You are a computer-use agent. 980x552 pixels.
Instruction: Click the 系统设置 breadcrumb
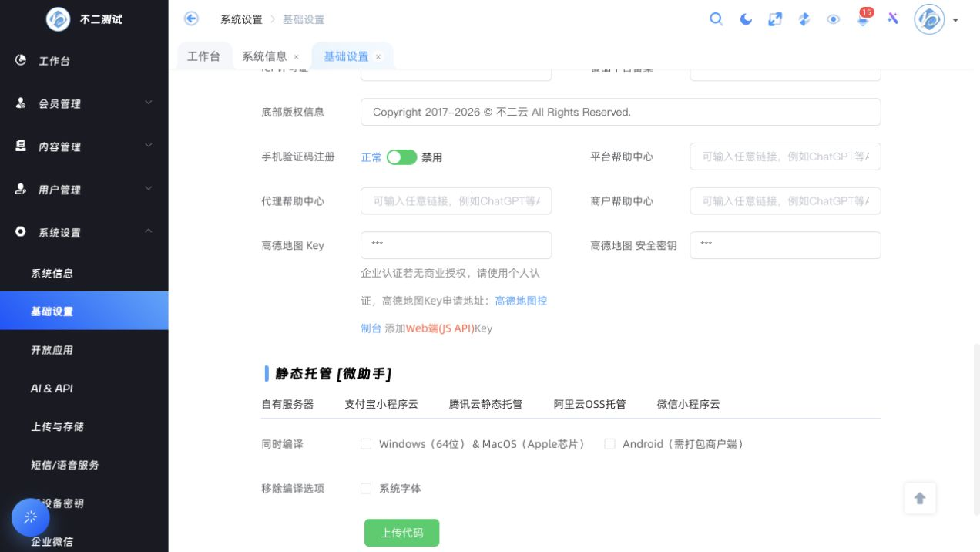tap(241, 19)
